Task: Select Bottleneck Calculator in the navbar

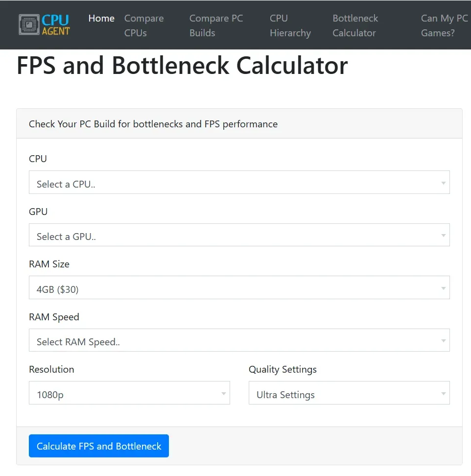Action: (355, 25)
